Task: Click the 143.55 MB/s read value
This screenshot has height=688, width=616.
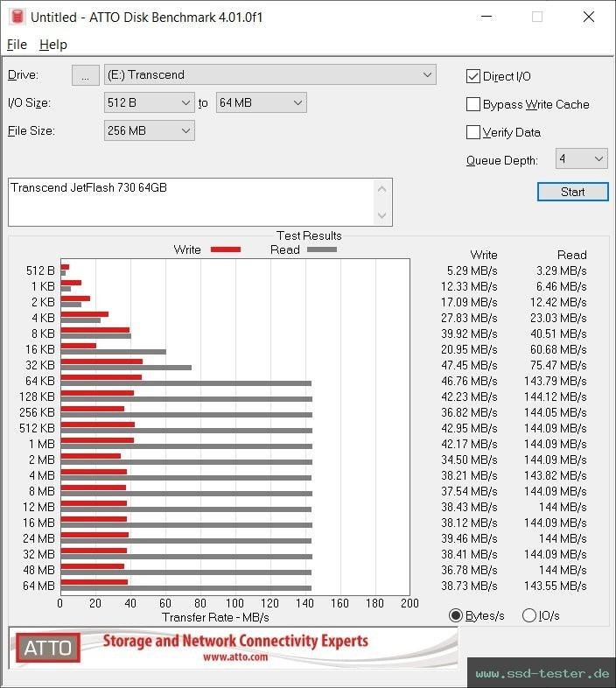Action: [x=556, y=586]
